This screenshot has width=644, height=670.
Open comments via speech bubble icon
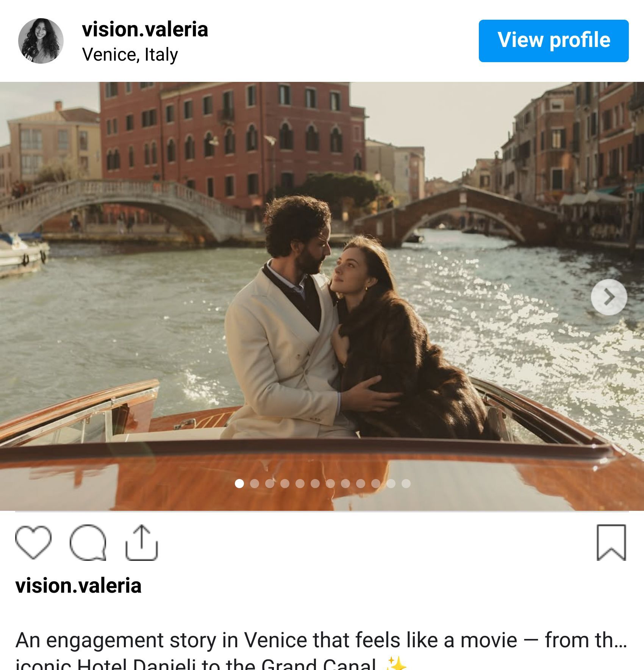[88, 542]
